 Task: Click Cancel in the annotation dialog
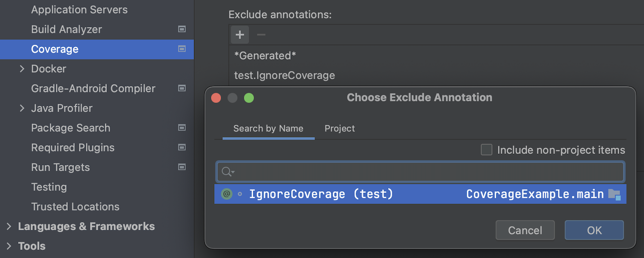[x=525, y=231]
